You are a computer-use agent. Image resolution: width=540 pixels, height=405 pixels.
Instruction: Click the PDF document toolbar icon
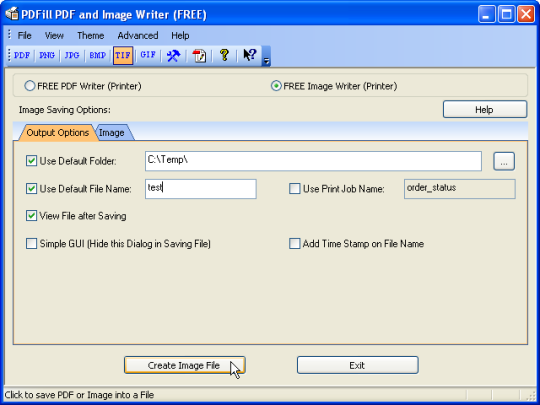[199, 55]
